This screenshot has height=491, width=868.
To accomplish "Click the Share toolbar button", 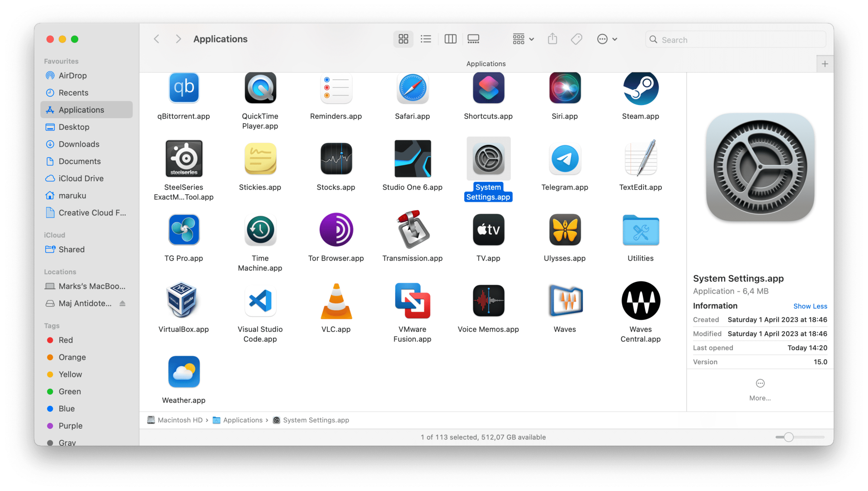I will tap(552, 39).
